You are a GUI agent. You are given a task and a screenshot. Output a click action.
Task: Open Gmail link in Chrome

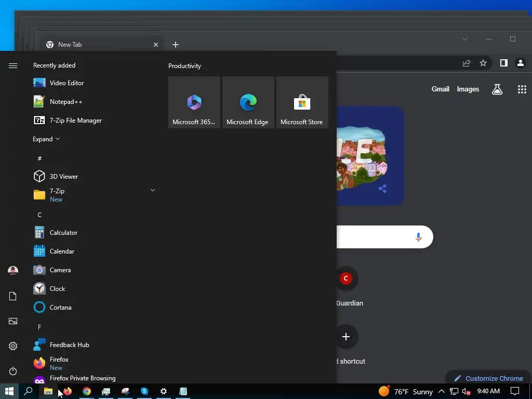tap(441, 89)
